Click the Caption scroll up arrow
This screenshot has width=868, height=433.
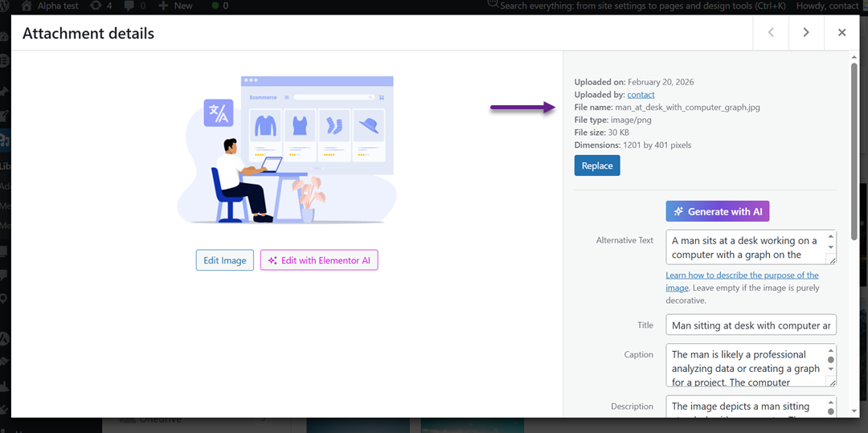[x=830, y=349]
